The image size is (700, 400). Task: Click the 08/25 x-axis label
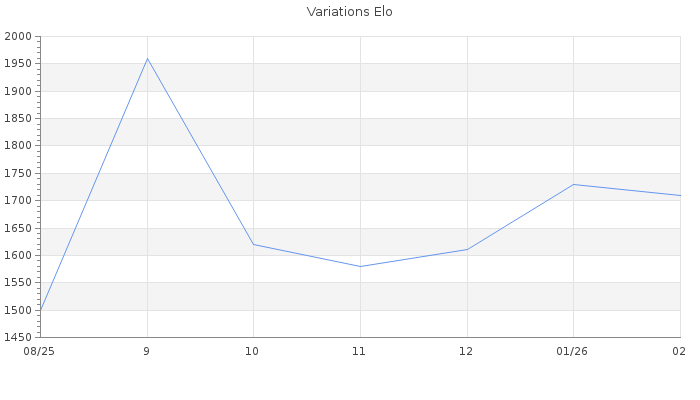(x=40, y=351)
